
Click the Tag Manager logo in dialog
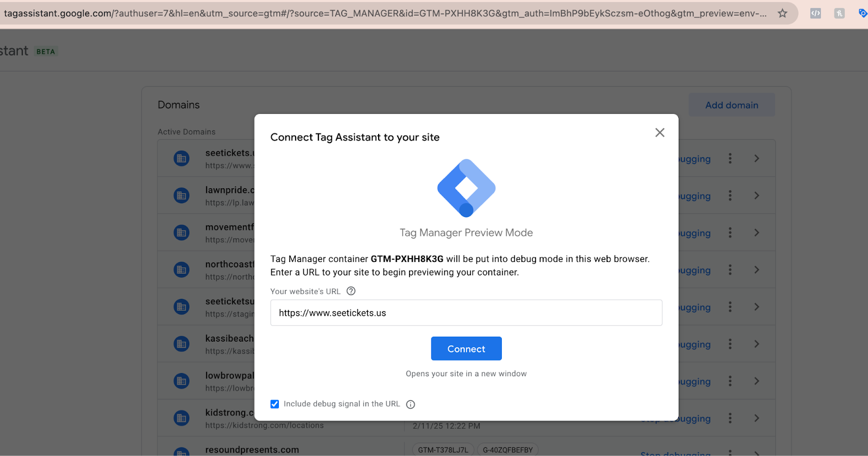466,188
